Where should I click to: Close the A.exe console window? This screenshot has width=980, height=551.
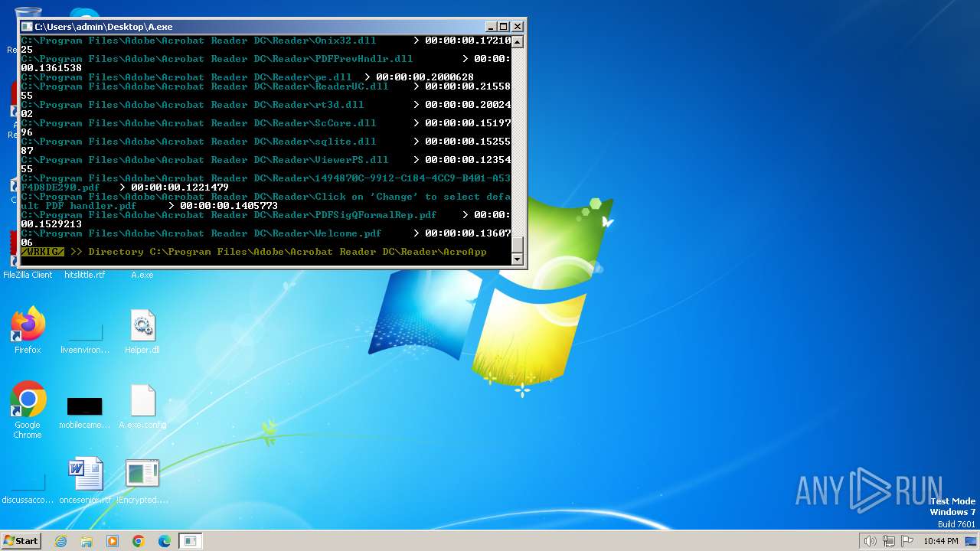tap(518, 26)
